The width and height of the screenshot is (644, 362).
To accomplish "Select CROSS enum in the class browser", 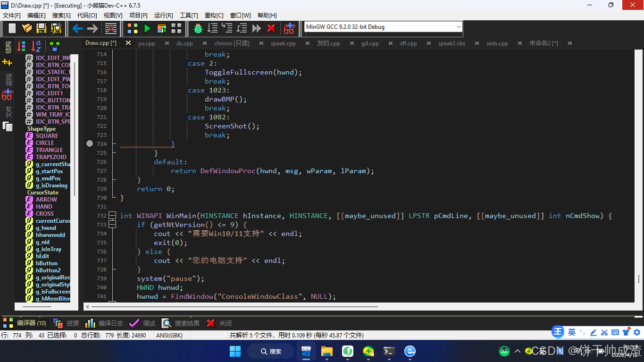I will pos(45,214).
